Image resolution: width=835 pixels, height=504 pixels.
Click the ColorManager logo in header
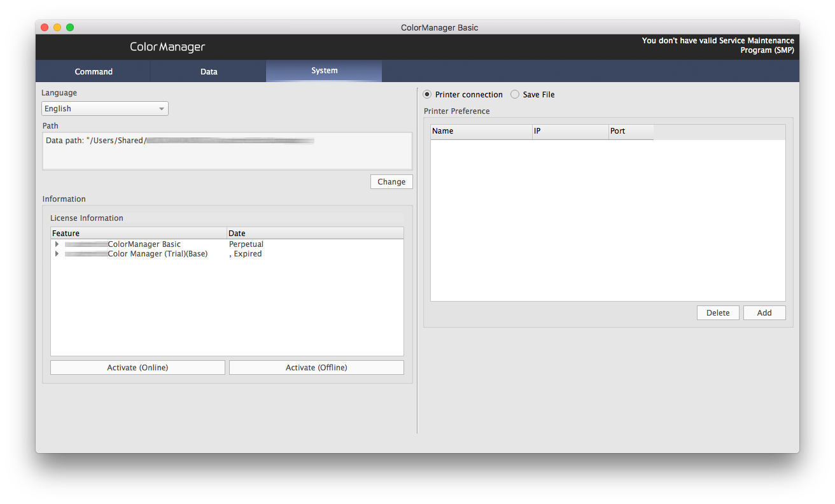coord(167,47)
